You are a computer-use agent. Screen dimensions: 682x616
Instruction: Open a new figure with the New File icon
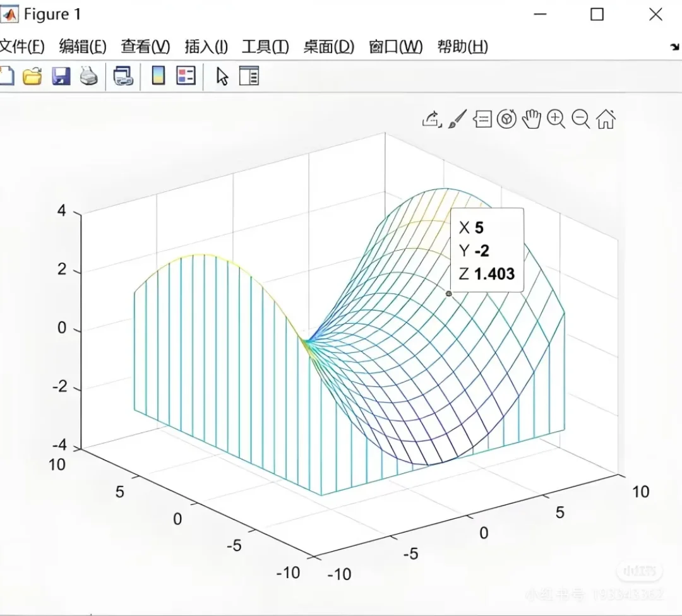tap(8, 76)
